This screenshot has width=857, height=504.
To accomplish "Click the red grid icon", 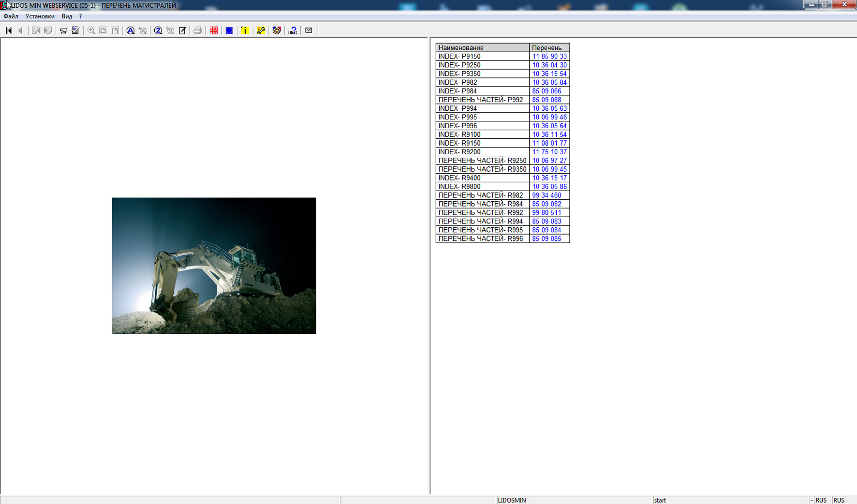I will pyautogui.click(x=213, y=30).
